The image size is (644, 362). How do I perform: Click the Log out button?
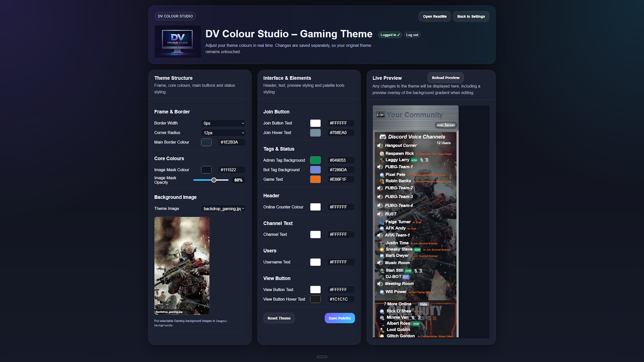point(412,35)
